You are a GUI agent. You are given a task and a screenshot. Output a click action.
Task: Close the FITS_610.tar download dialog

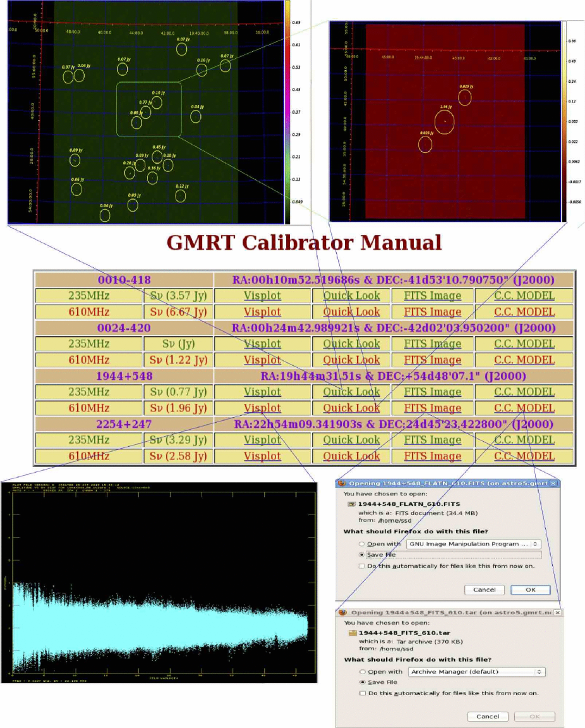(558, 613)
